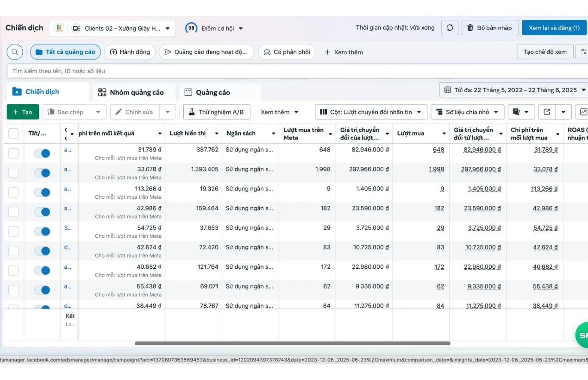
Task: Expand the Điểm cơ hội dropdown
Action: click(x=241, y=29)
